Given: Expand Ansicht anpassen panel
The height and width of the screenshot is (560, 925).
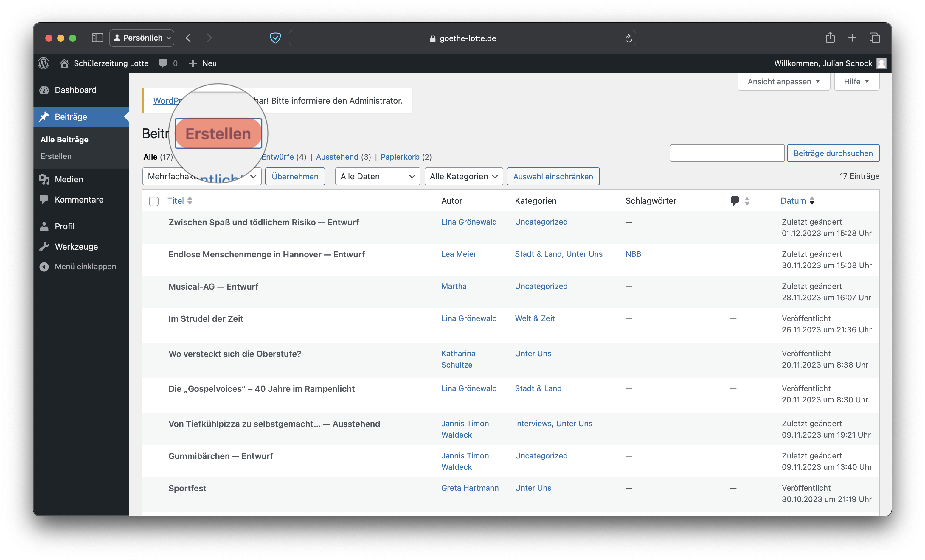Looking at the screenshot, I should tap(783, 81).
